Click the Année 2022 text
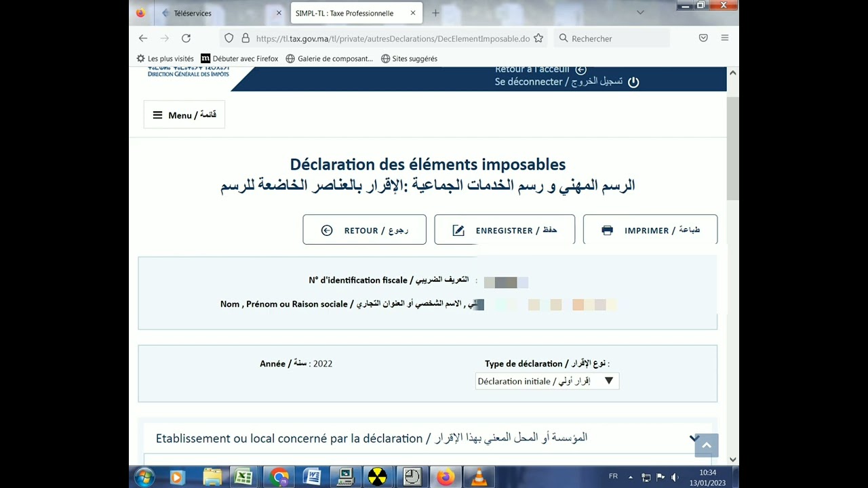868x488 pixels. pyautogui.click(x=296, y=364)
